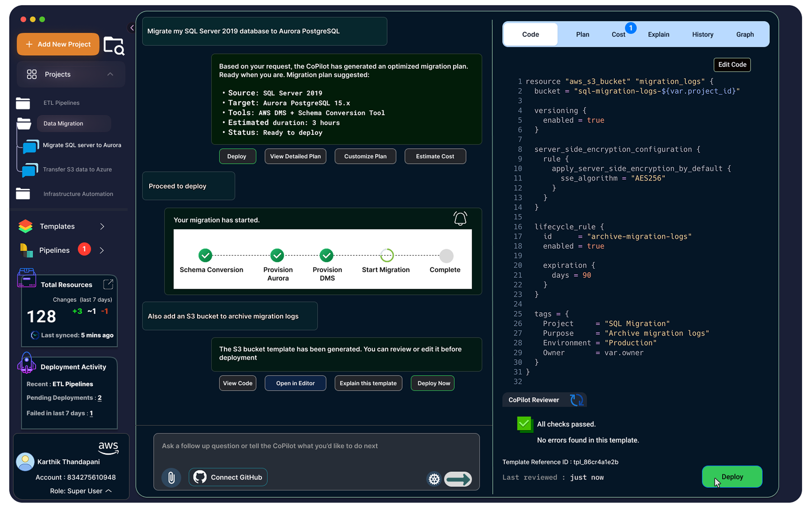Switch to the Graph tab
The image size is (812, 509).
coord(745,34)
